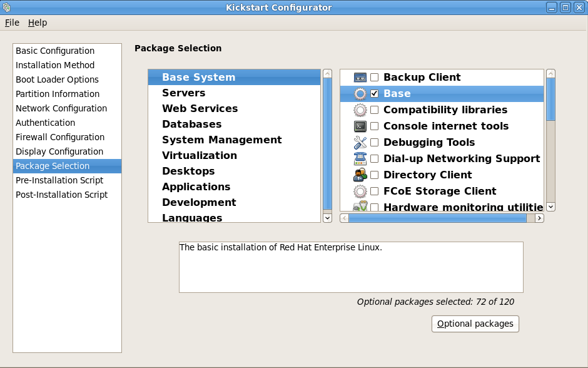Image resolution: width=588 pixels, height=368 pixels.
Task: Click the package list scroll-down arrow
Action: pyautogui.click(x=550, y=207)
